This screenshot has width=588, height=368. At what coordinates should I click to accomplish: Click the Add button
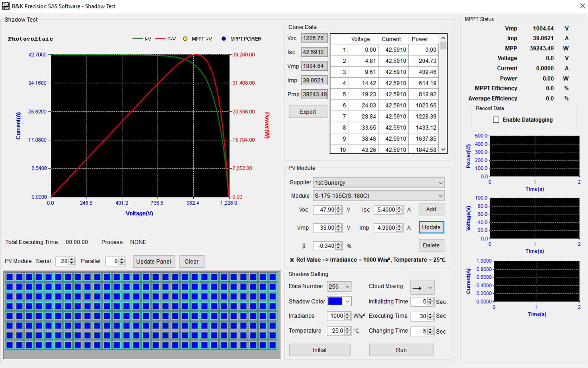[431, 209]
